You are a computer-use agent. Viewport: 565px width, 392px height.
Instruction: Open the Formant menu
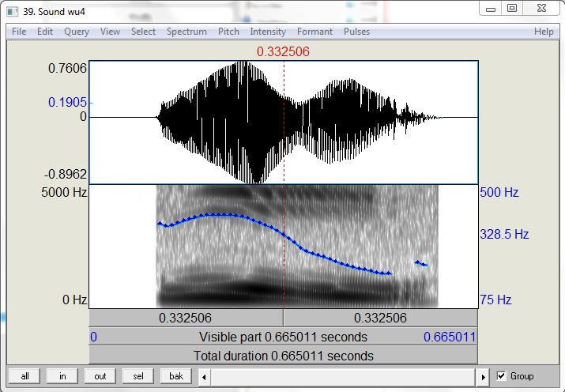[315, 32]
